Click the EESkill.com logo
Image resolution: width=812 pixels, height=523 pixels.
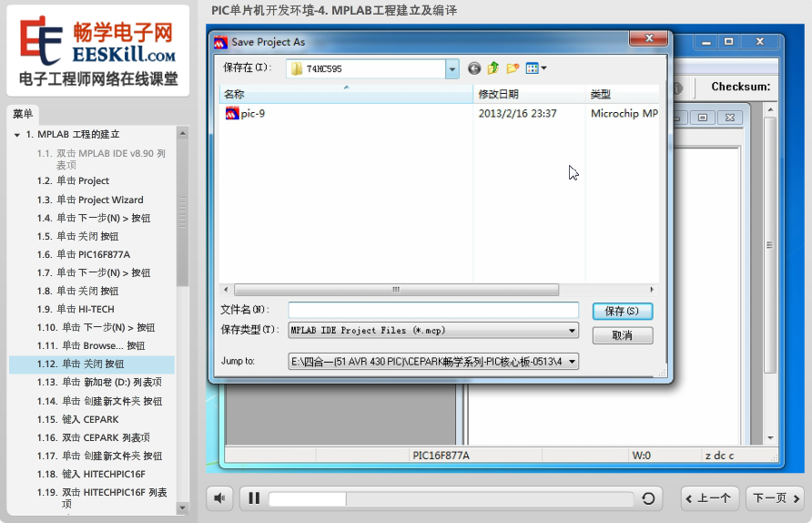98,51
